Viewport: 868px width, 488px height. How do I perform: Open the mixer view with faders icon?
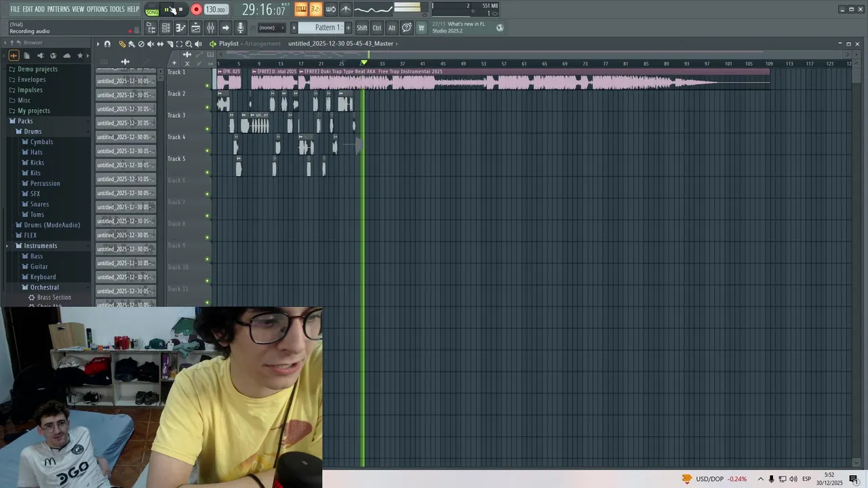pyautogui.click(x=210, y=28)
